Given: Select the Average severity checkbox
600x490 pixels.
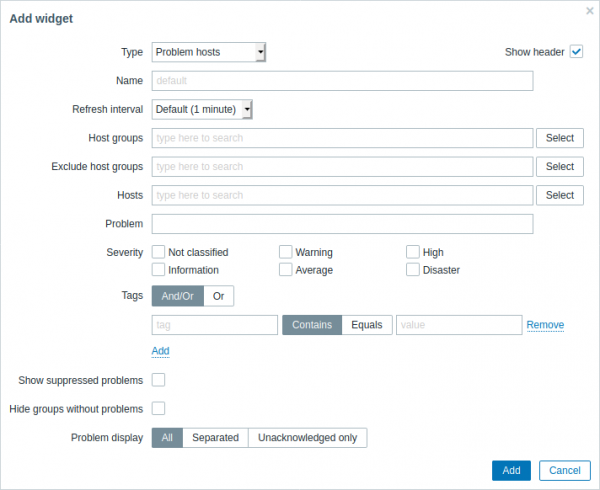Looking at the screenshot, I should 285,270.
